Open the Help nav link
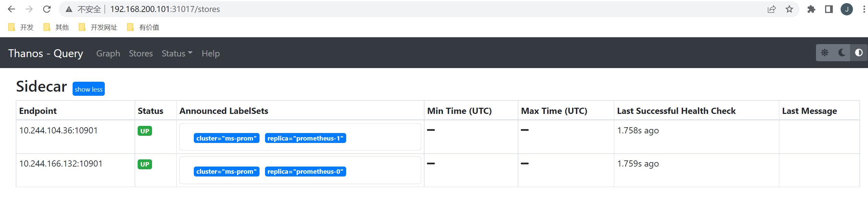868x210 pixels. [211, 53]
